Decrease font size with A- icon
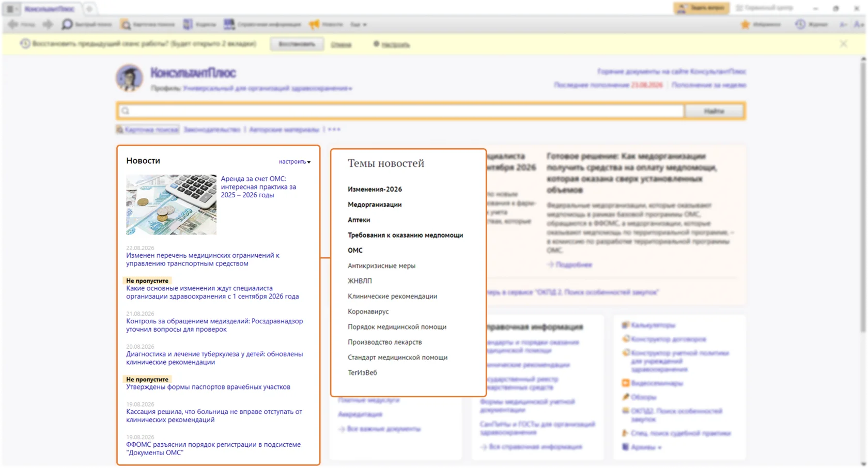 coord(843,24)
